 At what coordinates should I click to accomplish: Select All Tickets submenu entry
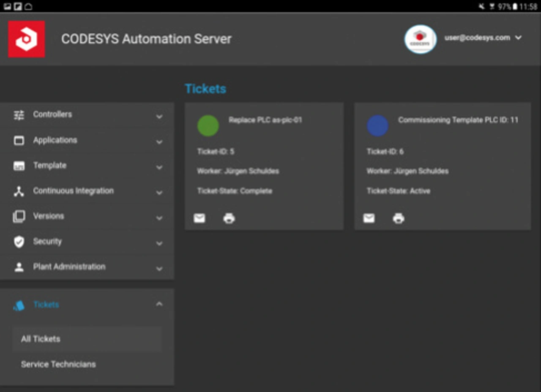pyautogui.click(x=87, y=339)
